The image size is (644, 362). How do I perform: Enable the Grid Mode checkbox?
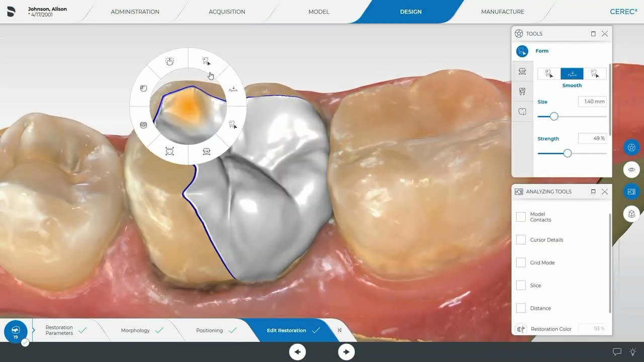521,262
